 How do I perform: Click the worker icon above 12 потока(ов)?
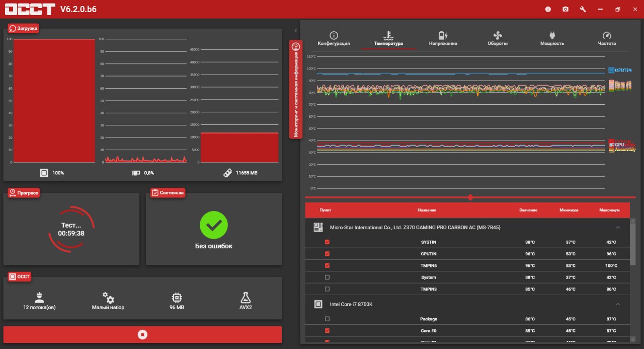point(39,297)
